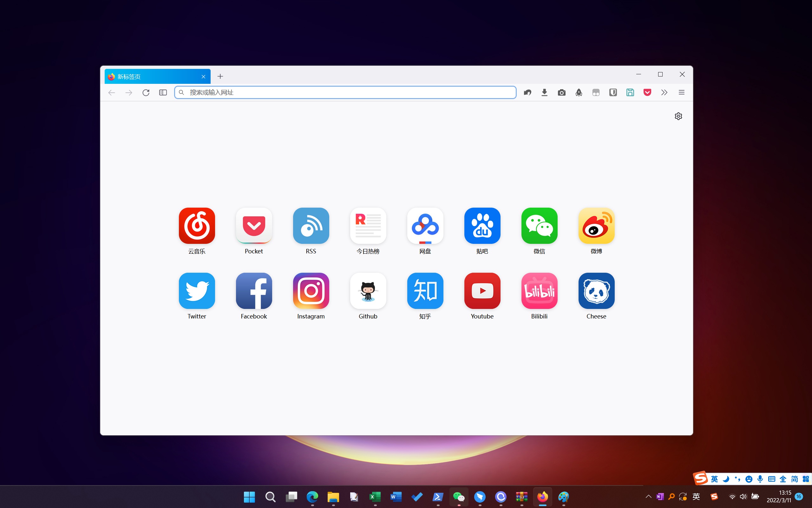The width and height of the screenshot is (812, 508).
Task: Open the 云音乐 shortcut tile
Action: [x=197, y=226]
